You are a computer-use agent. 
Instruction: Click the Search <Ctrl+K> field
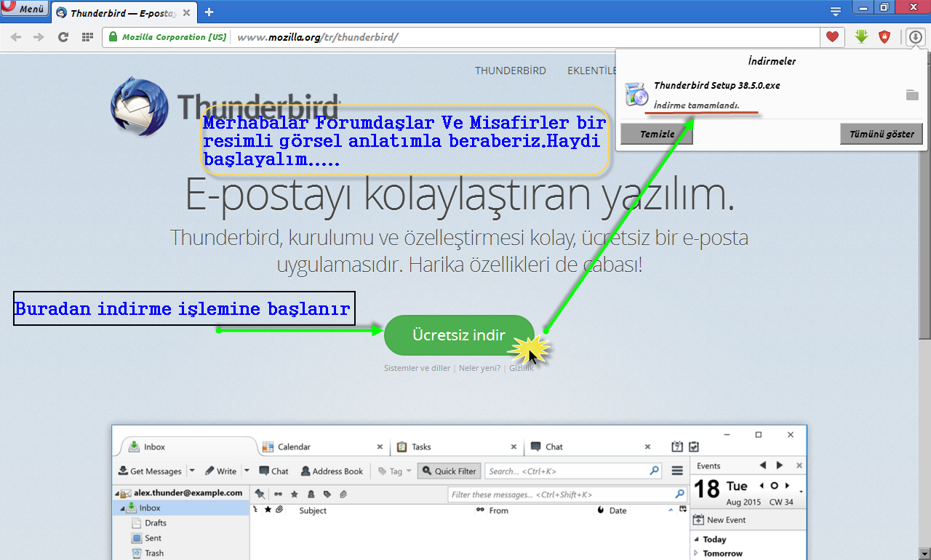click(x=573, y=471)
